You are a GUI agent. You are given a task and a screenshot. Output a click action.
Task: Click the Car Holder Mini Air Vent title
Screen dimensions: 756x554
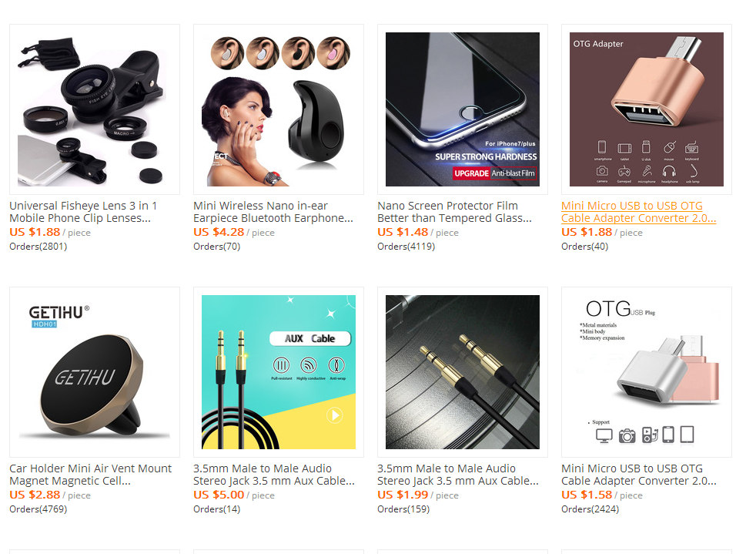(91, 475)
